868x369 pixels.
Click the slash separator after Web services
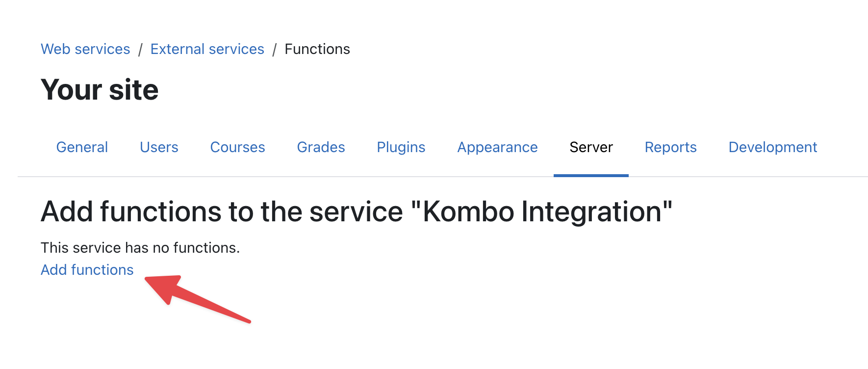[x=140, y=50]
